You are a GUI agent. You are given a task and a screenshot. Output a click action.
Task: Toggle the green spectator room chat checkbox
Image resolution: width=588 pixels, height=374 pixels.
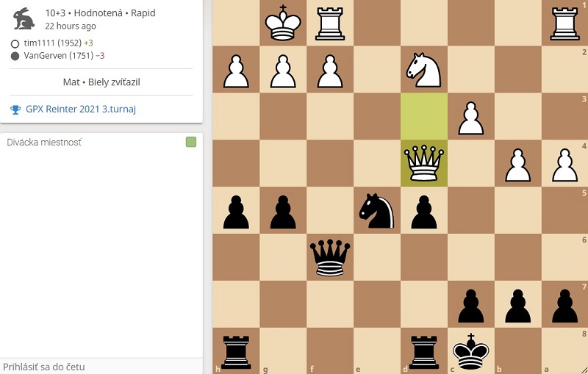tap(191, 142)
